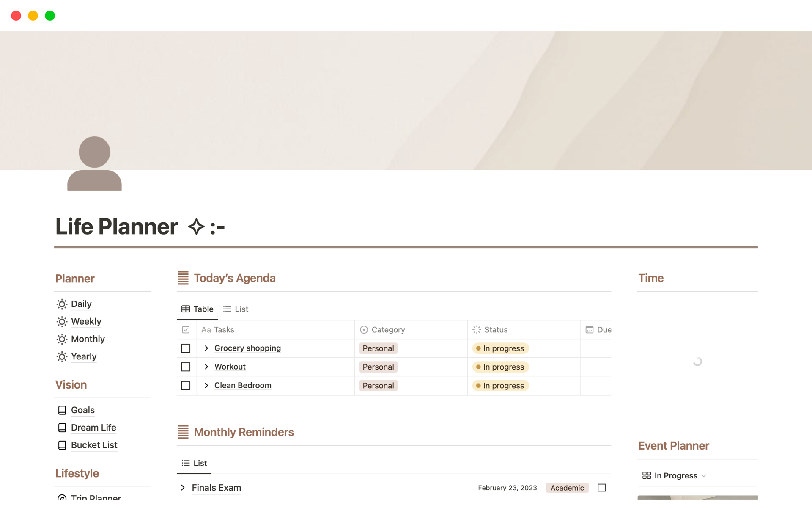The width and height of the screenshot is (812, 508).
Task: Open the In Progress view dropdown
Action: click(674, 476)
